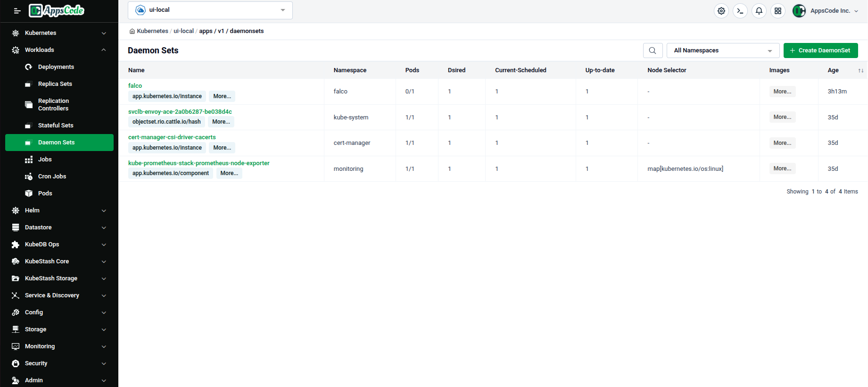Open the terminal console icon
868x387 pixels.
click(x=740, y=11)
